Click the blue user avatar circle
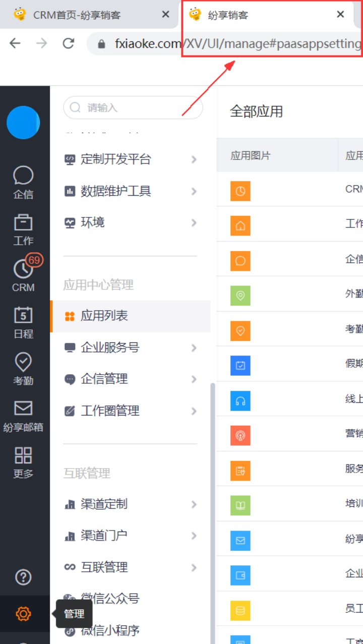The image size is (363, 644). (x=23, y=123)
